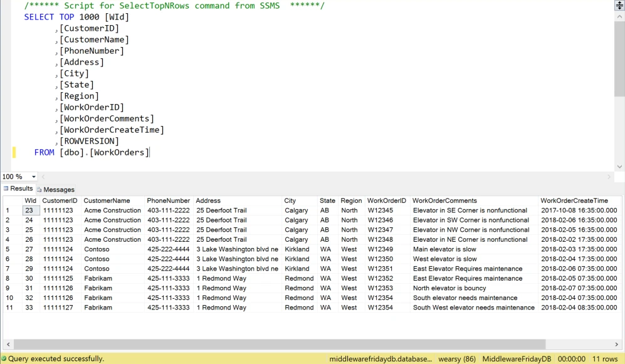
Task: Click the WorkOrderCreateTime column header
Action: [574, 200]
